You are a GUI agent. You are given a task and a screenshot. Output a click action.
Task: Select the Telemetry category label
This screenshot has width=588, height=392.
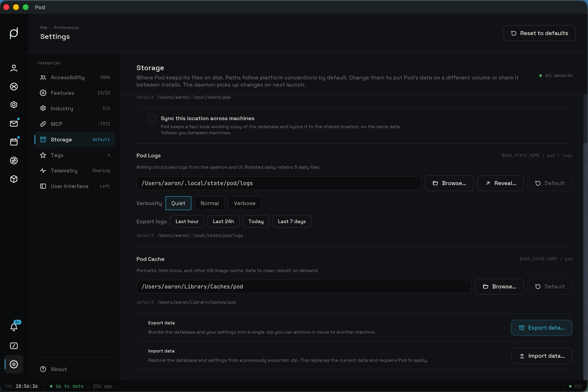pos(64,171)
